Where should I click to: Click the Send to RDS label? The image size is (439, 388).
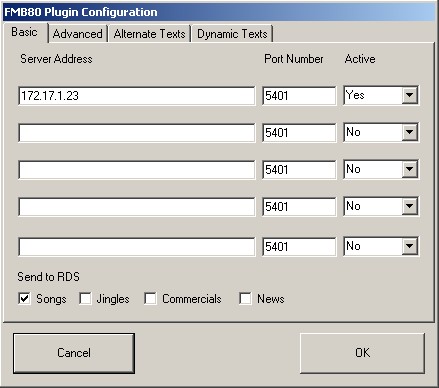(x=48, y=277)
